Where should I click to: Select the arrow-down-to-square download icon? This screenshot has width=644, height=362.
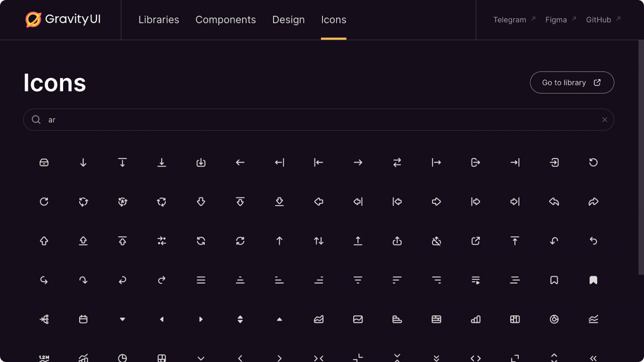click(x=201, y=162)
